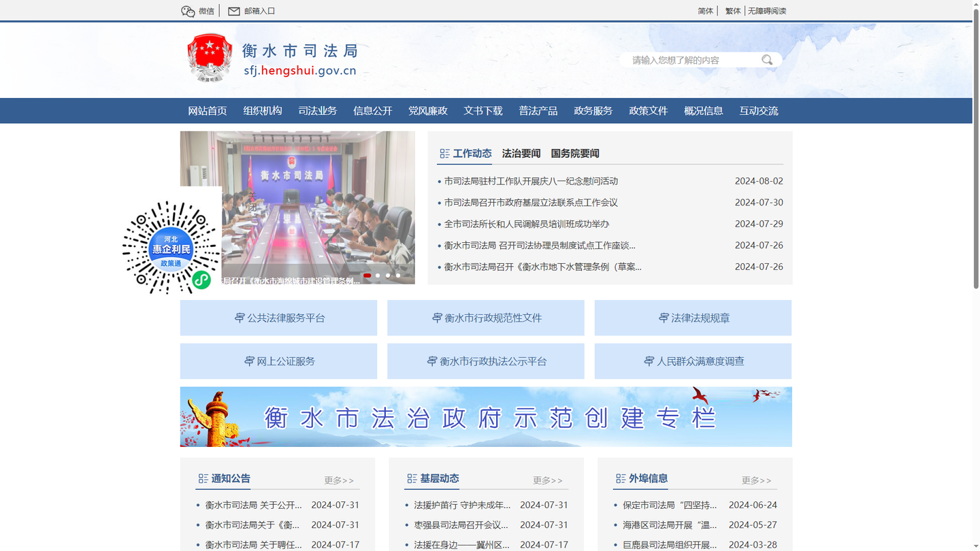
Task: Open 法援在身边——冀州区 article
Action: point(462,545)
